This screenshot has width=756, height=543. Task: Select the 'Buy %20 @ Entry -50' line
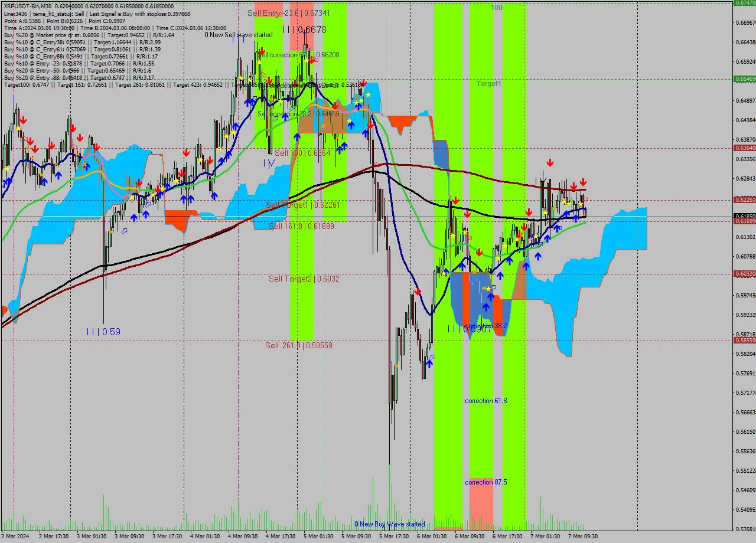click(77, 70)
